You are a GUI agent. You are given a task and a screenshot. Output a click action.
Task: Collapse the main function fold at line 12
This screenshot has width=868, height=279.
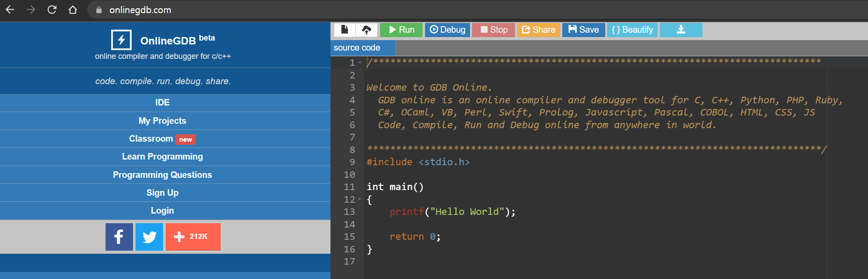coord(360,199)
